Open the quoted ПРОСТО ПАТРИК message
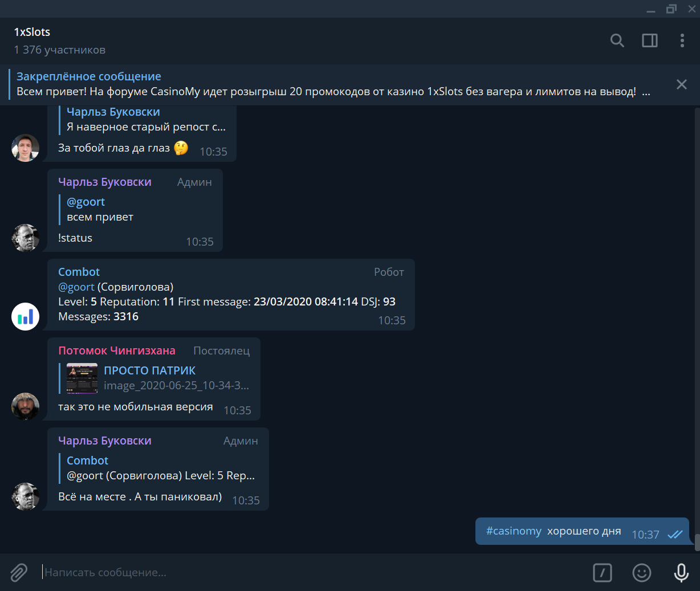Viewport: 700px width, 591px height. [x=149, y=370]
